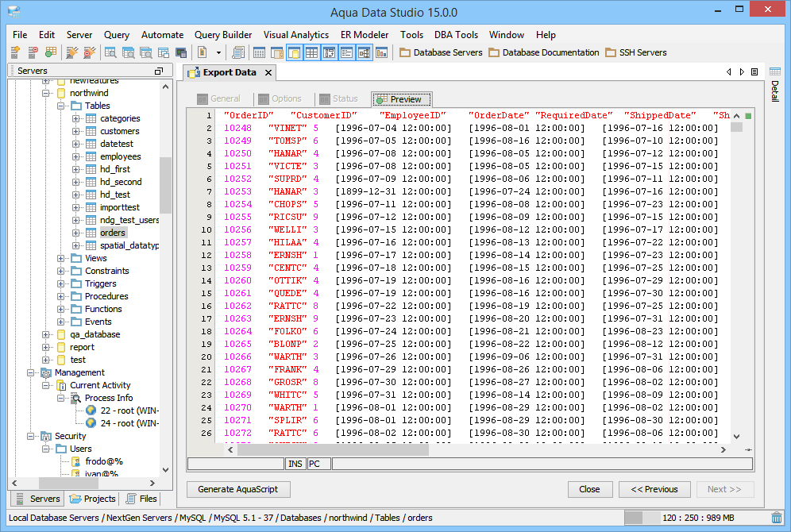Screen dimensions: 791x532
Task: Open Query Analyzer with first magnifier-table icon
Action: pos(110,52)
